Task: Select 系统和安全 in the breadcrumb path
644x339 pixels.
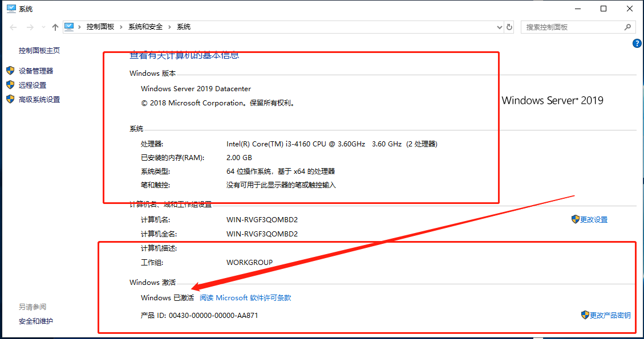Action: pyautogui.click(x=145, y=27)
